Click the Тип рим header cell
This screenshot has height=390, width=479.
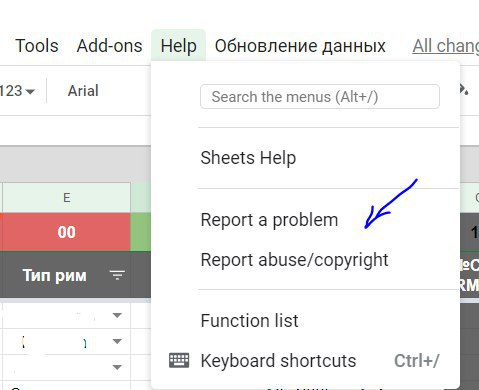click(66, 275)
